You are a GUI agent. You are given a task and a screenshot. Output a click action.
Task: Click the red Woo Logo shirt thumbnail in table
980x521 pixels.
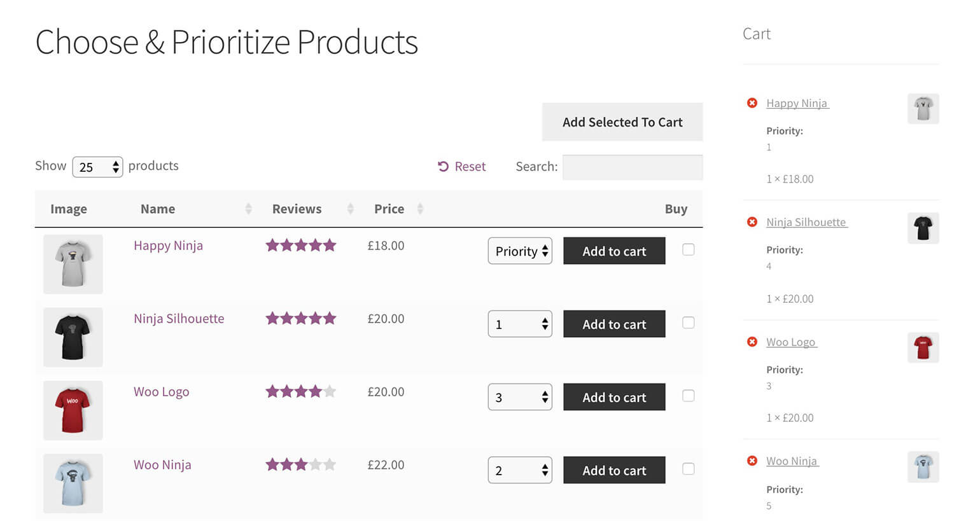(73, 410)
